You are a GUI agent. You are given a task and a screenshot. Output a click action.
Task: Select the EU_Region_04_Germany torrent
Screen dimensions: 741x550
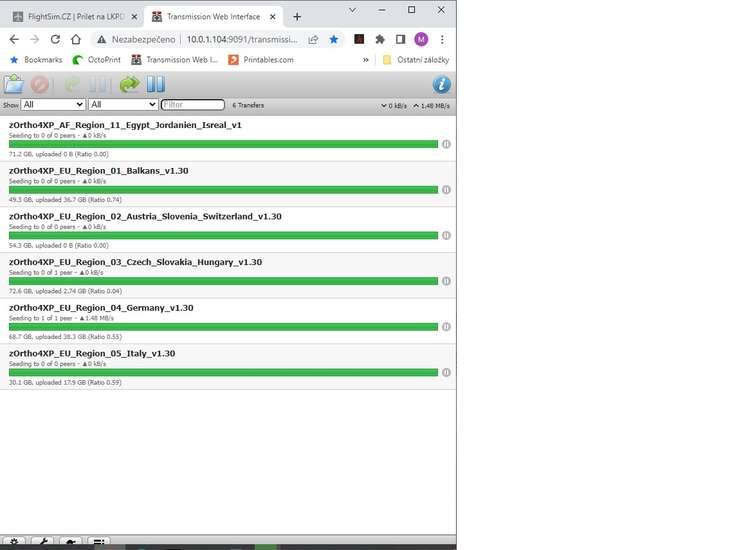point(228,321)
